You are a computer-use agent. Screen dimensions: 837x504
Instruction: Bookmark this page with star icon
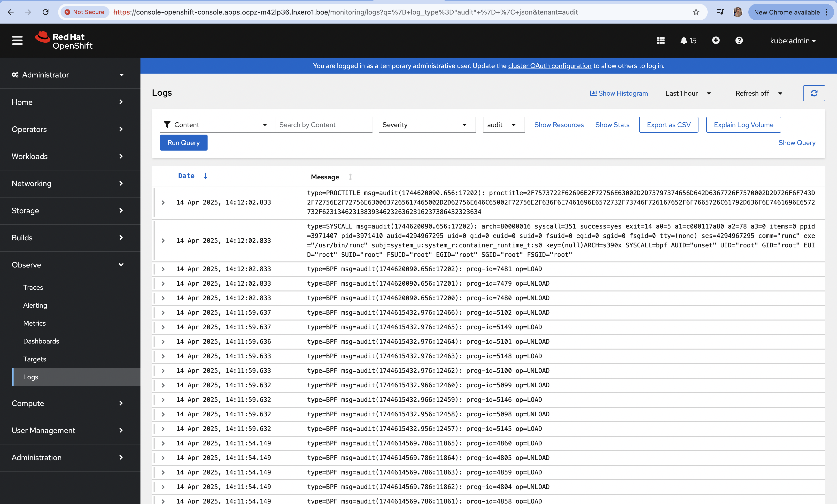point(696,12)
